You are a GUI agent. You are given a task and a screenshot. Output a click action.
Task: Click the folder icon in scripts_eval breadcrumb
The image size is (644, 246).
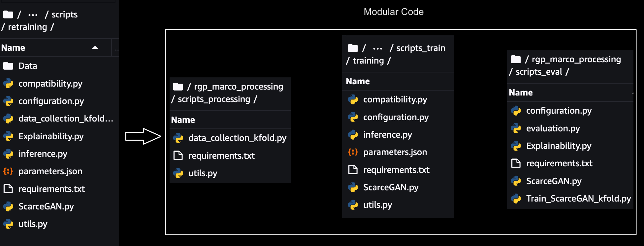point(516,59)
